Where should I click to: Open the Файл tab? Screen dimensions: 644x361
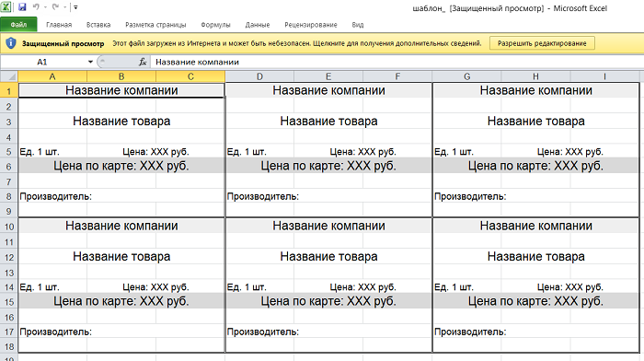click(18, 25)
